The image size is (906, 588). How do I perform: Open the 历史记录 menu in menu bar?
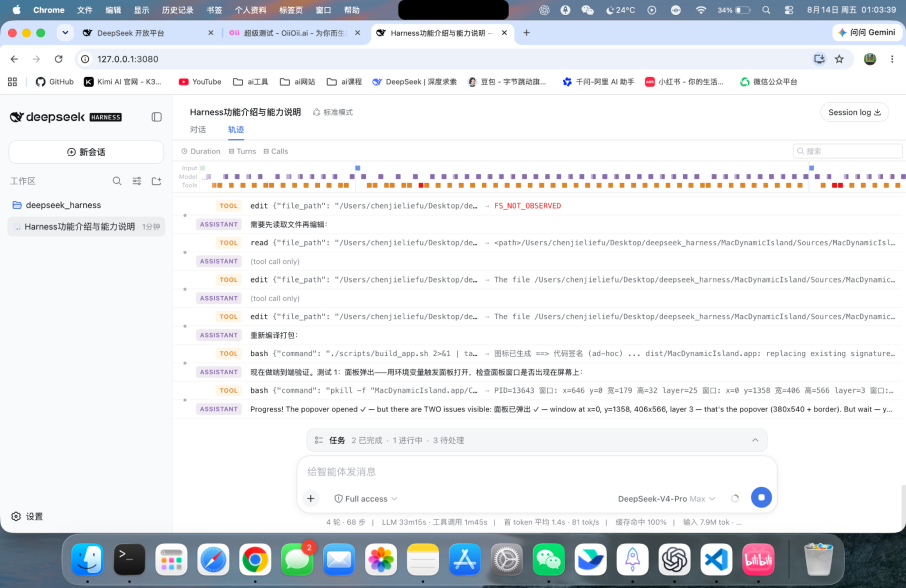[x=177, y=10]
